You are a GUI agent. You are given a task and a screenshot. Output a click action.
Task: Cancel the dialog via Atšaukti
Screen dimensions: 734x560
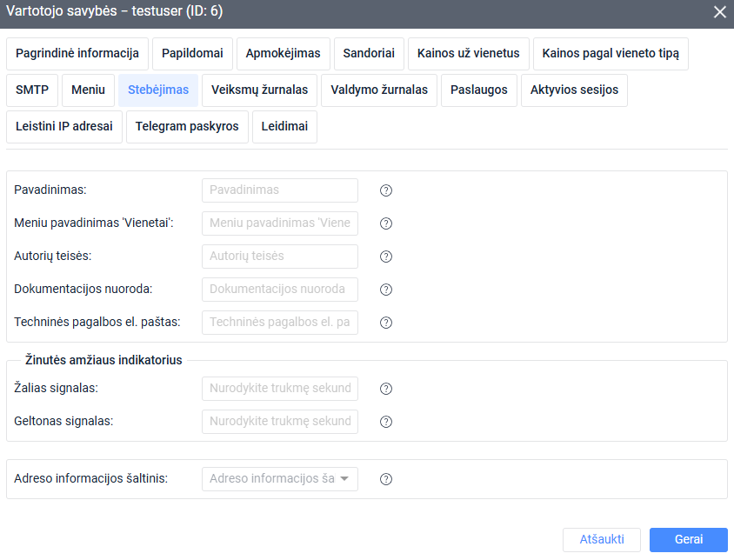[602, 539]
